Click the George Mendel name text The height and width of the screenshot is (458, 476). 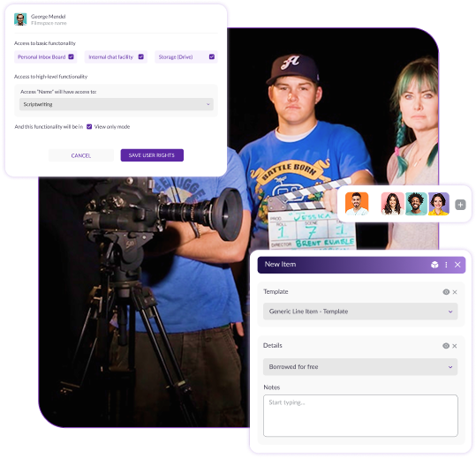[x=48, y=17]
